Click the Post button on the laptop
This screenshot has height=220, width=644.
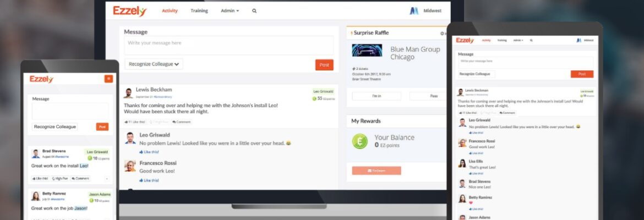tap(324, 65)
